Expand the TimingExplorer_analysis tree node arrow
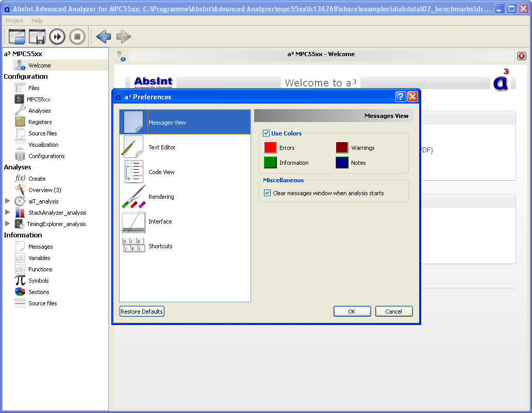Screen dimensions: 532x413 click(x=7, y=223)
